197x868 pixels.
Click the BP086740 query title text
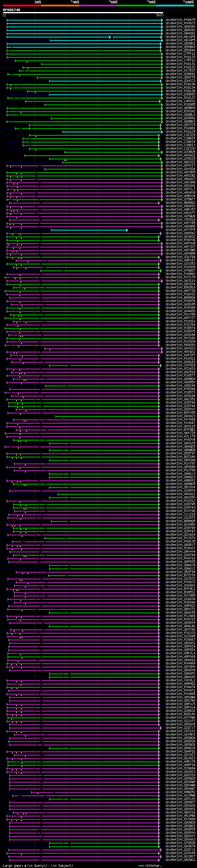[11, 10]
